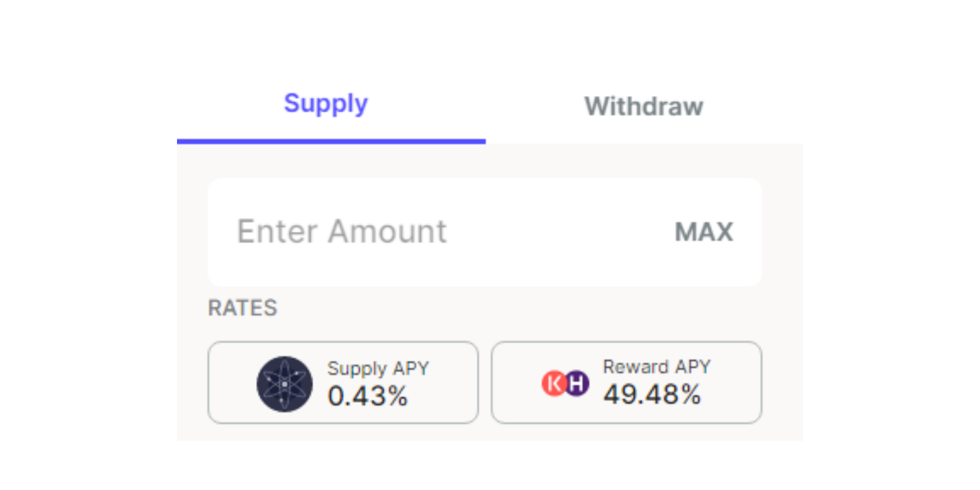Click the overlapping K and H icon pair

point(565,383)
